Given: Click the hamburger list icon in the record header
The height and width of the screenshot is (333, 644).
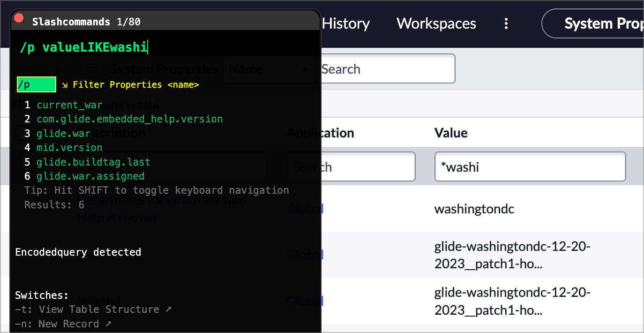Looking at the screenshot, I should click(x=24, y=68).
